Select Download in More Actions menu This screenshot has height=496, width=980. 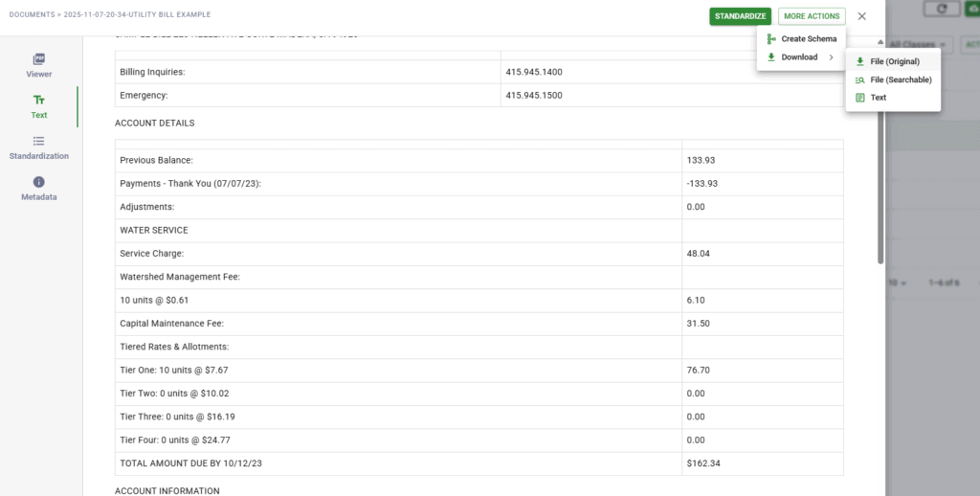(799, 57)
